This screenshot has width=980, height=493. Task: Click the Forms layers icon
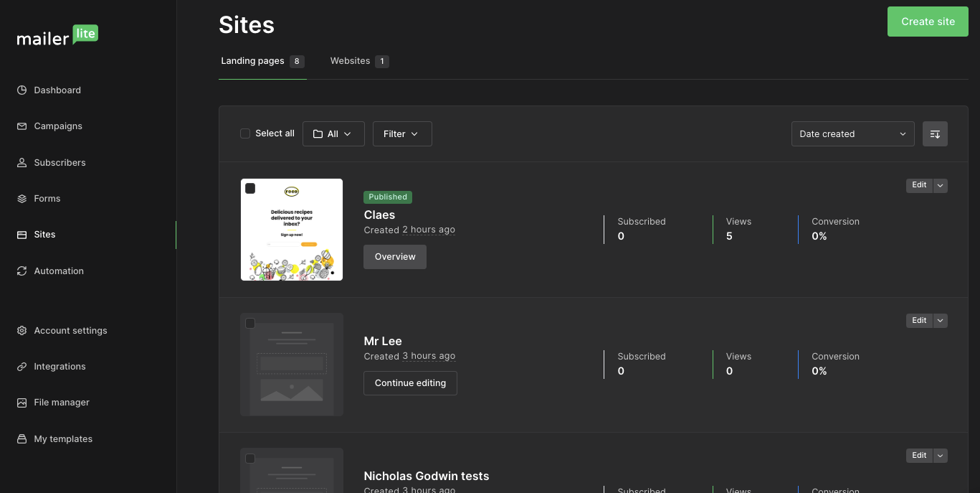tap(22, 198)
